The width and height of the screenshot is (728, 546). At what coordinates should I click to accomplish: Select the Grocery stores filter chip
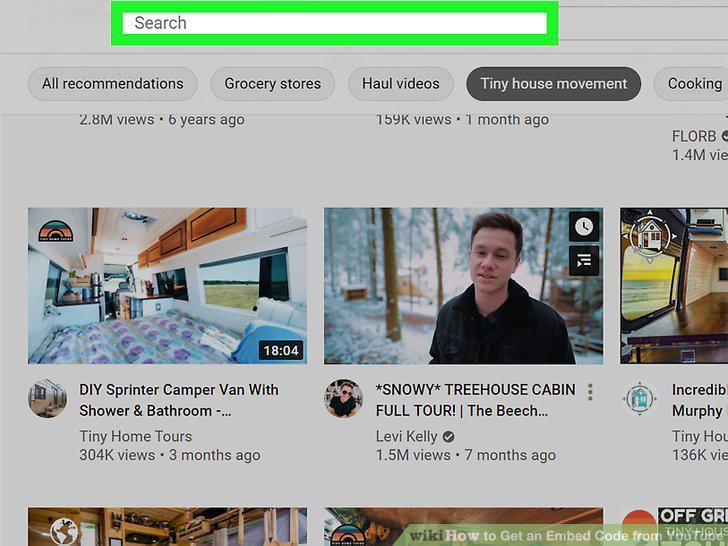pyautogui.click(x=273, y=84)
